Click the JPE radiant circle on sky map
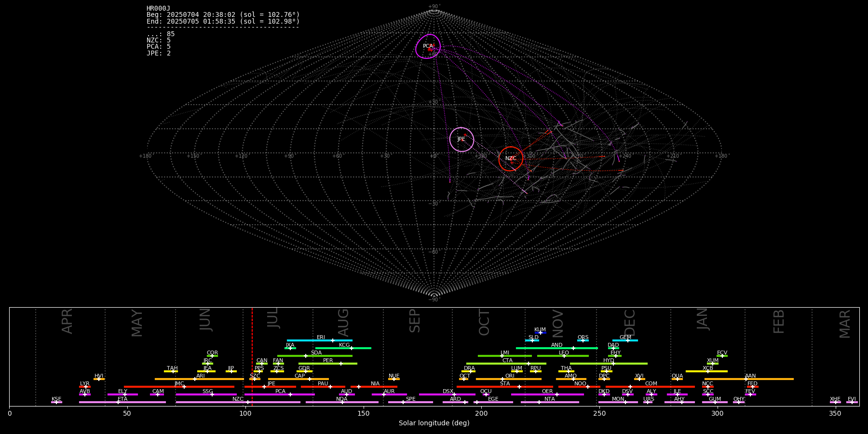The width and height of the screenshot is (868, 434). point(461,139)
